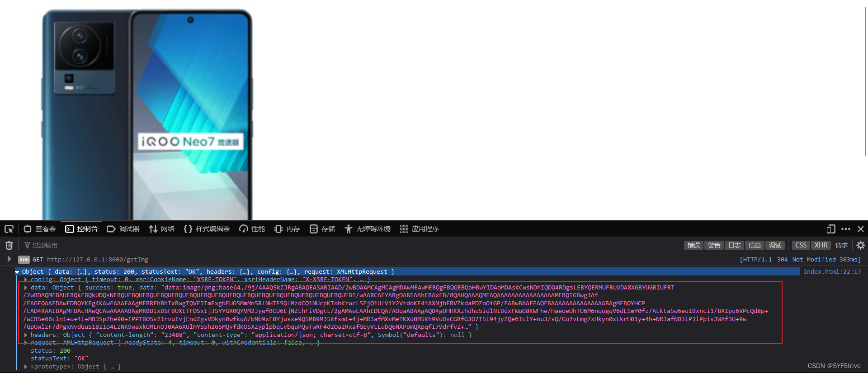Activate the element picker icon
Viewport: 868px width, 373px height.
click(x=9, y=229)
